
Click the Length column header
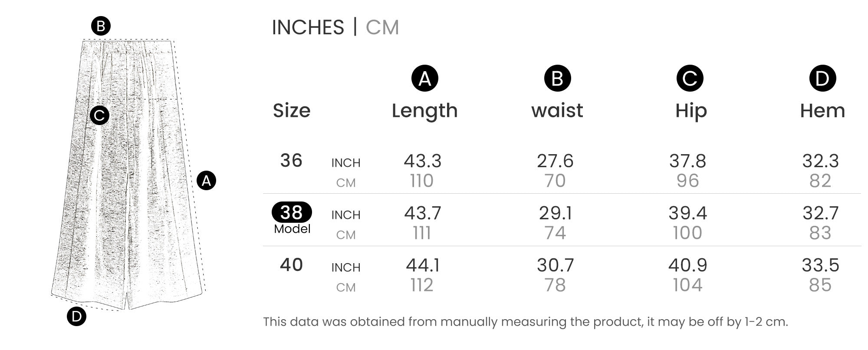coord(424,111)
